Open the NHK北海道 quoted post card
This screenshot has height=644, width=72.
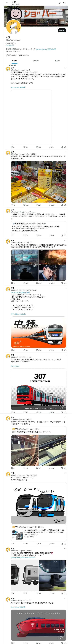coord(39,227)
